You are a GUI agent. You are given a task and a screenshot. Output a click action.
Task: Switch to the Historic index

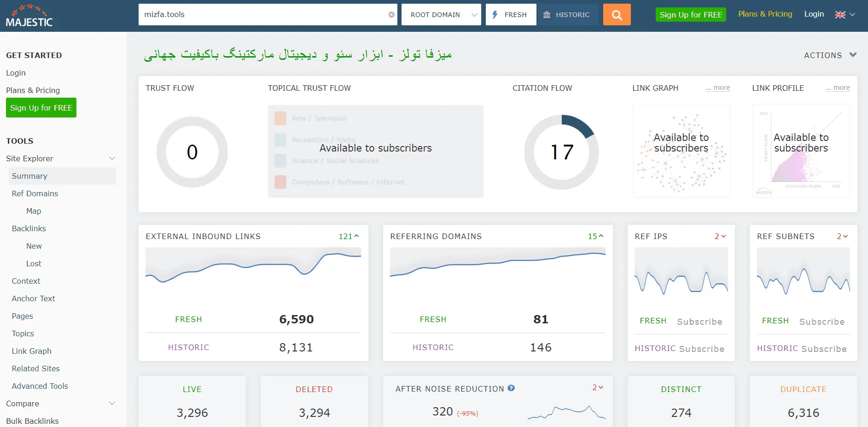(x=567, y=15)
